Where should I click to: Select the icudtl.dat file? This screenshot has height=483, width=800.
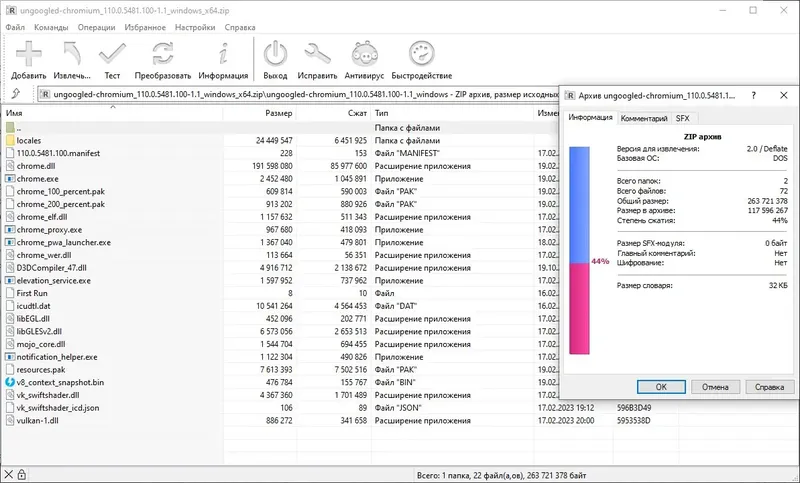coord(33,306)
